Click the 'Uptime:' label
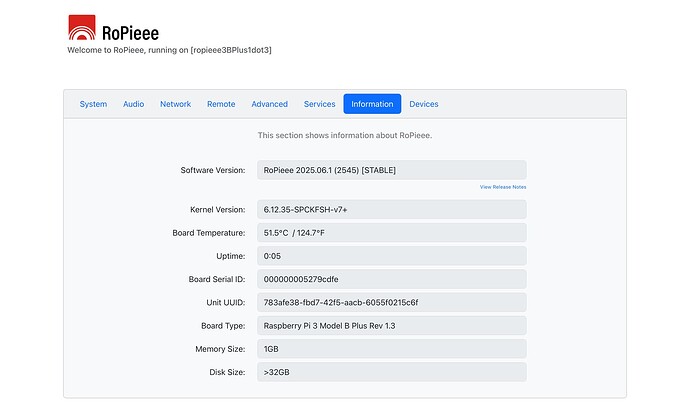 [231, 256]
